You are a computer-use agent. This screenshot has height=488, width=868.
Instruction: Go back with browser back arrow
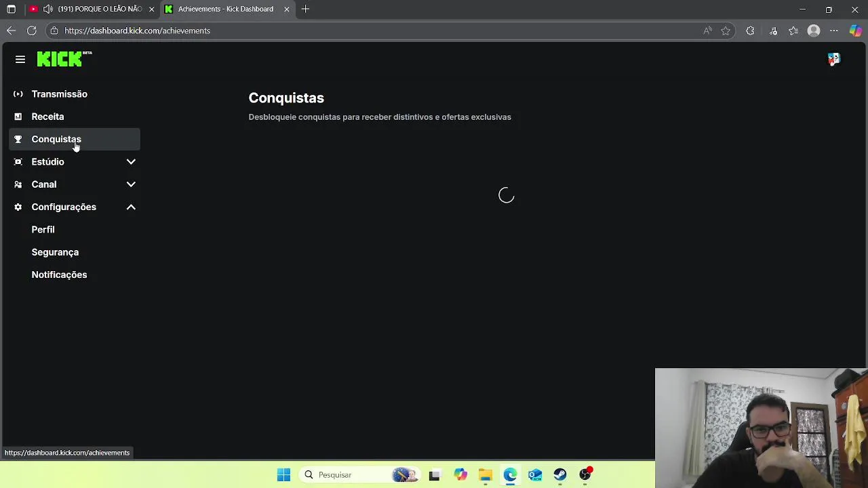pos(11,30)
